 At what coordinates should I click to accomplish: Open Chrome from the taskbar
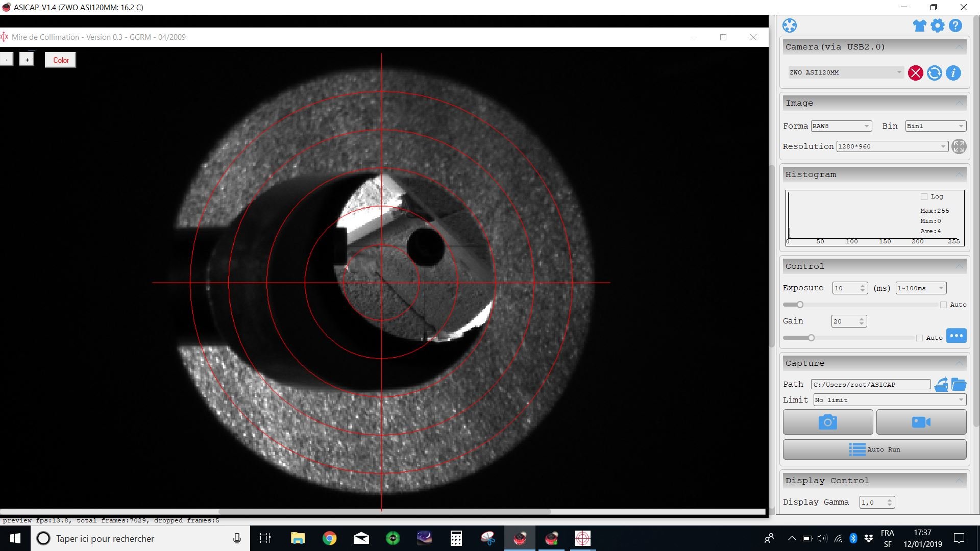(x=329, y=538)
